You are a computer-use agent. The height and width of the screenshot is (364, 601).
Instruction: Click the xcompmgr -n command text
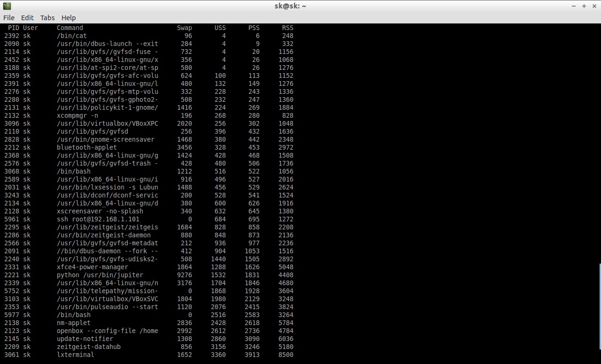pos(77,115)
